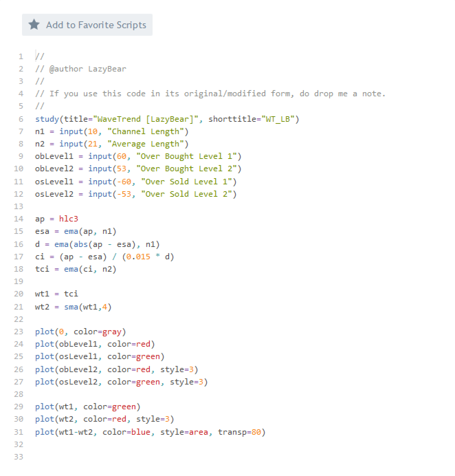Viewport: 455px width, 476px height.
Task: Add this script to Favorite Scripts
Action: [x=87, y=25]
